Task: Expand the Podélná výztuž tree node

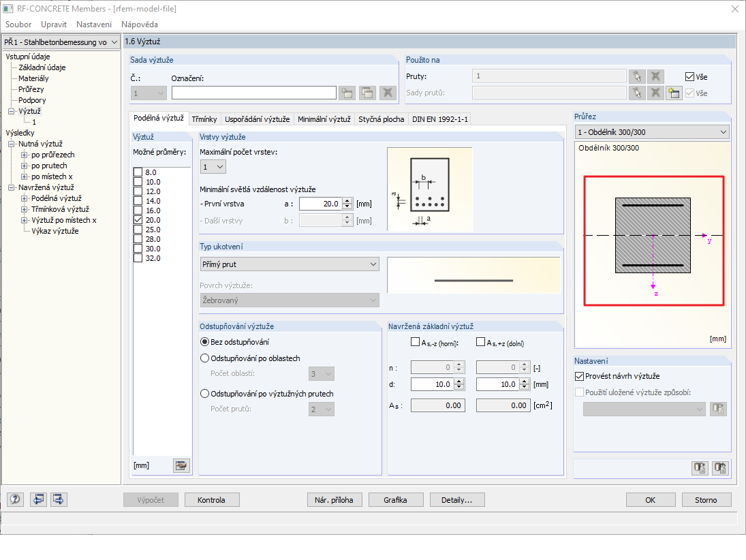Action: [25, 198]
